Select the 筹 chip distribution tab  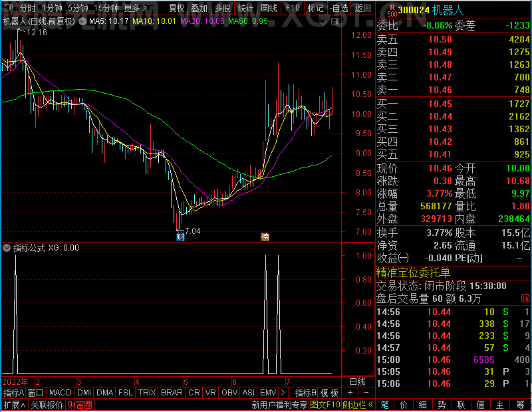coord(520,405)
